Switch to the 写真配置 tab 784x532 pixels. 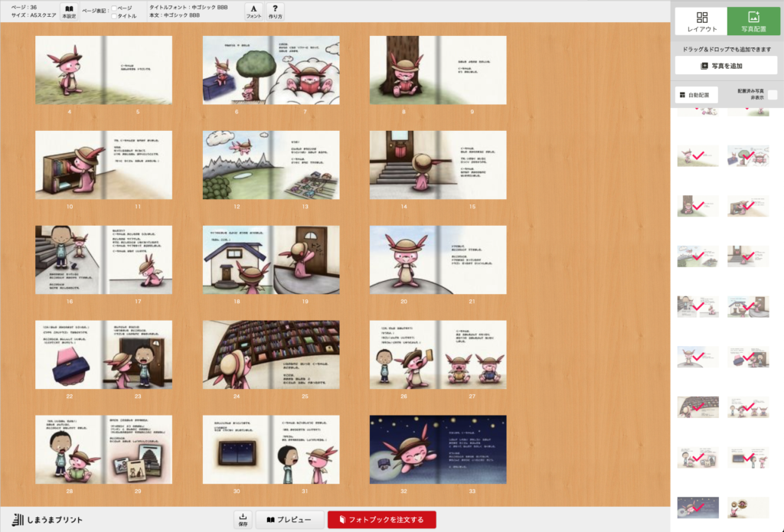753,21
